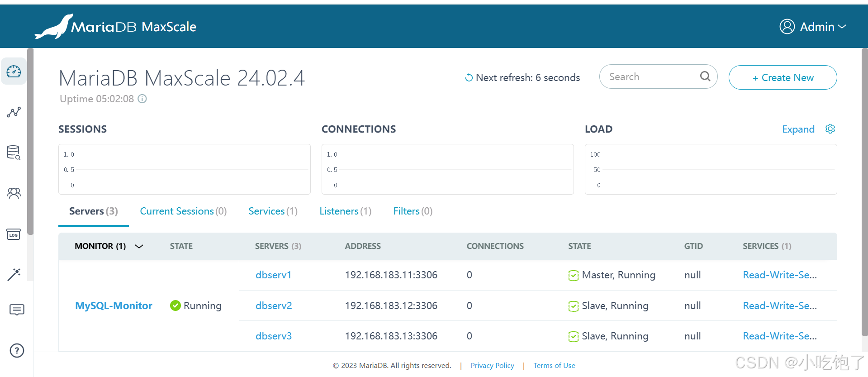Click dbserv1 GTID null value

693,275
